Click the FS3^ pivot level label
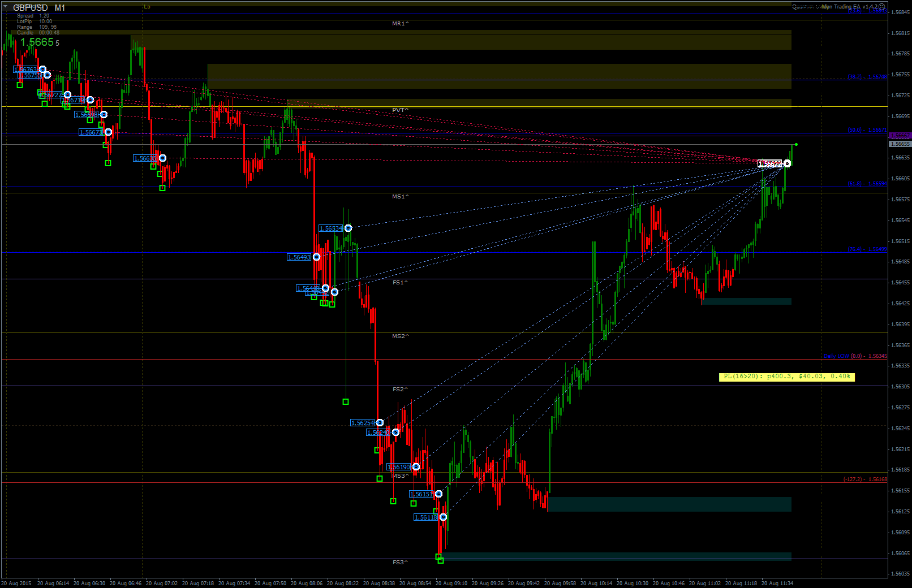This screenshot has height=588, width=912. (400, 563)
